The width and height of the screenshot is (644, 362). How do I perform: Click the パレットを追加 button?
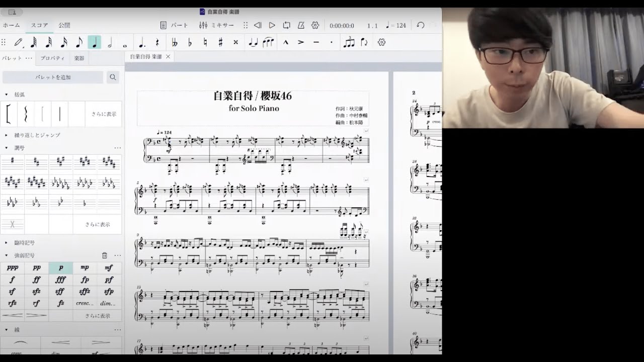tap(53, 77)
